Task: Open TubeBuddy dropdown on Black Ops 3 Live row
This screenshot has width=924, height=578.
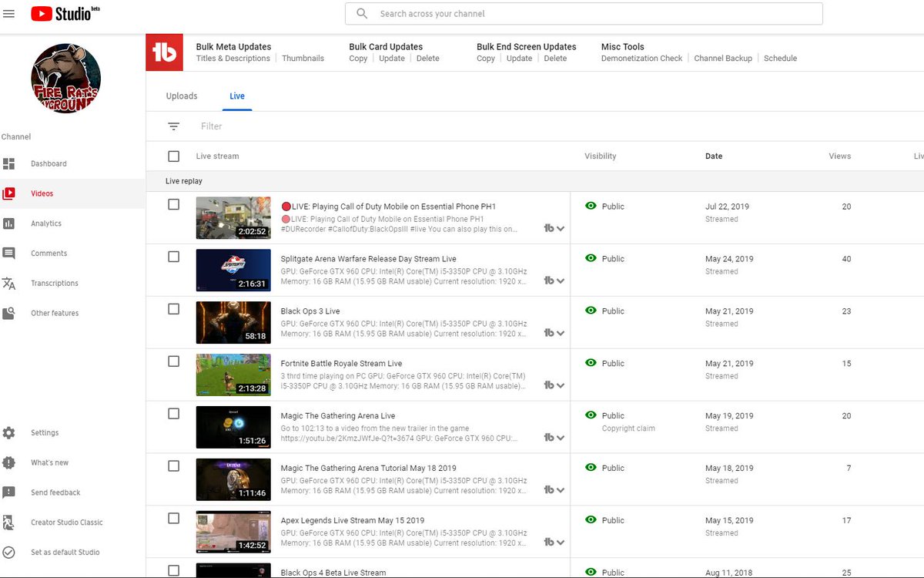Action: click(554, 333)
